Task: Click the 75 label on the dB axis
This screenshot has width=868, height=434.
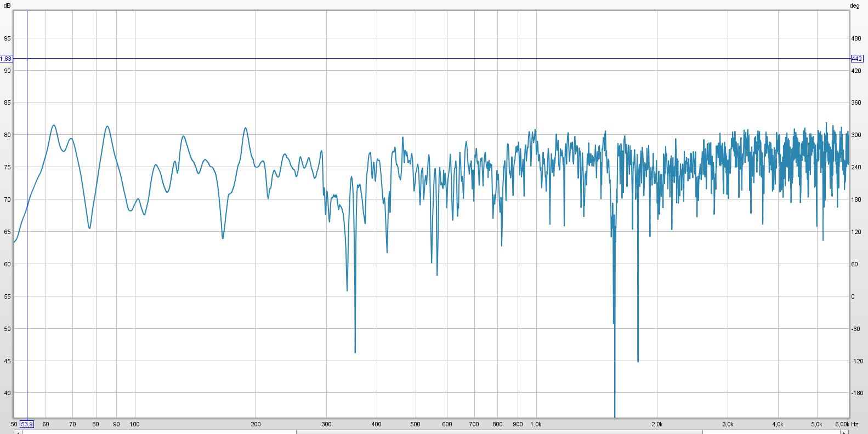Action: (7, 167)
